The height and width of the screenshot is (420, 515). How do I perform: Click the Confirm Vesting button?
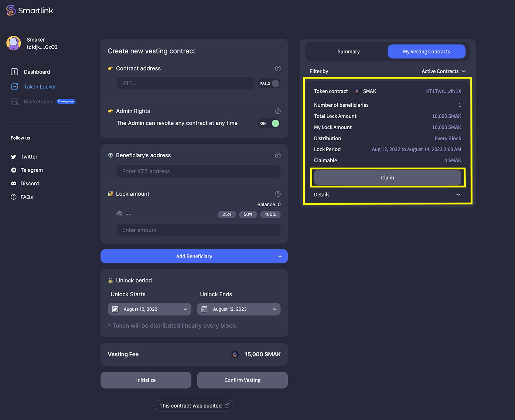[x=242, y=380]
